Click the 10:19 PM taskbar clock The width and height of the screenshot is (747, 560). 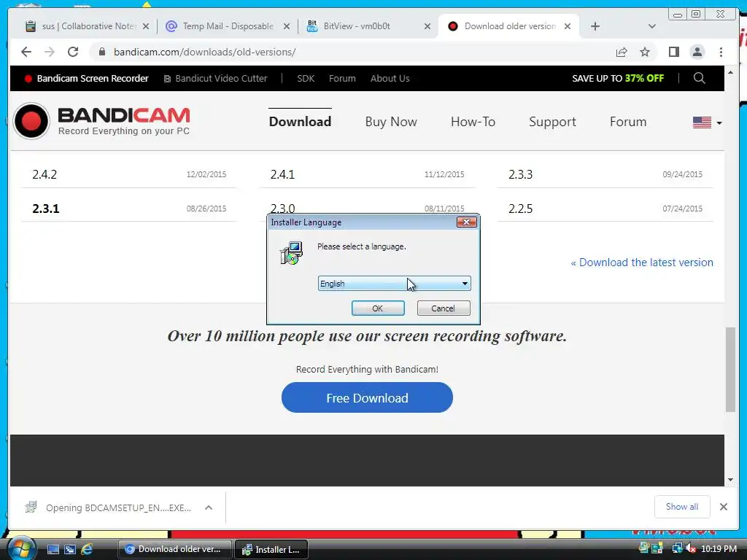coord(719,548)
